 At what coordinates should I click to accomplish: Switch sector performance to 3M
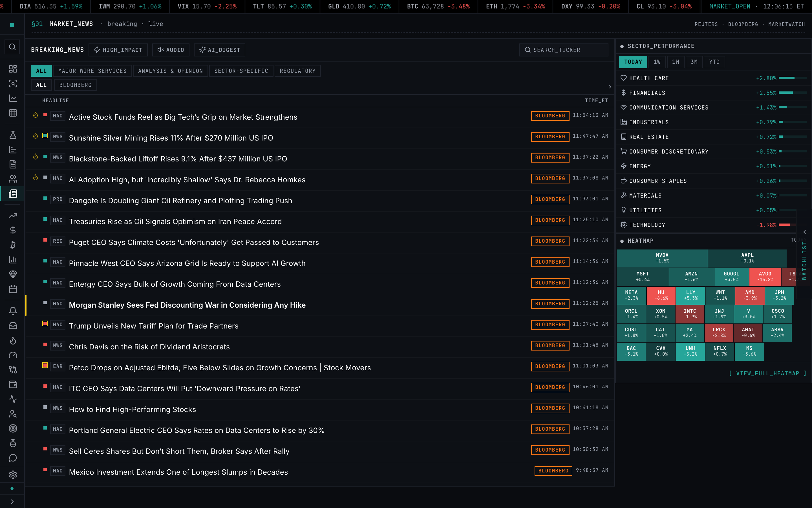694,62
